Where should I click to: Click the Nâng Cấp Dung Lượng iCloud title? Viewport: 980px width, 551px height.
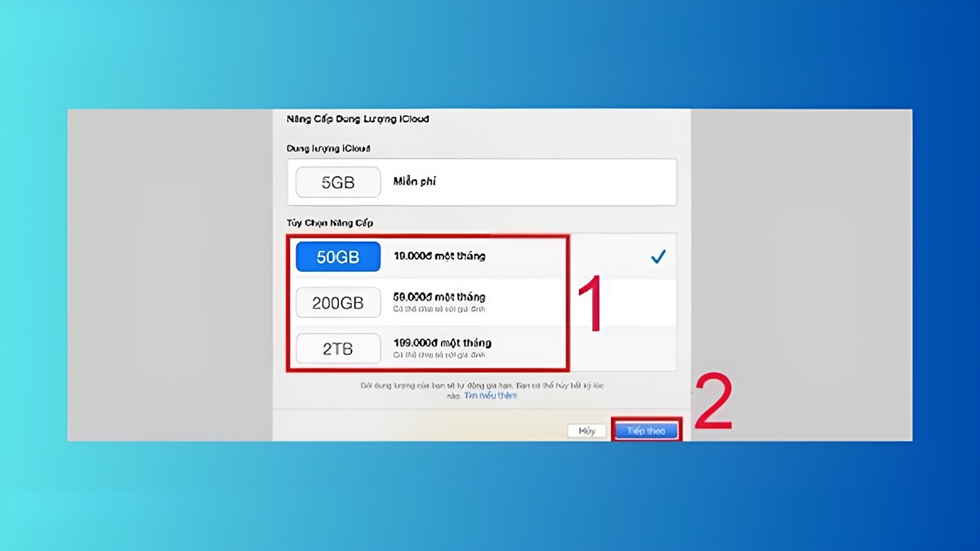(358, 119)
